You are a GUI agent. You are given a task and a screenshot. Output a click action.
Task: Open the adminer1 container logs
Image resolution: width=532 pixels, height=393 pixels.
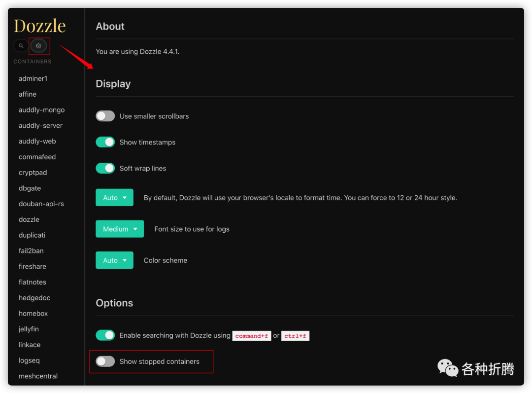[x=33, y=78]
